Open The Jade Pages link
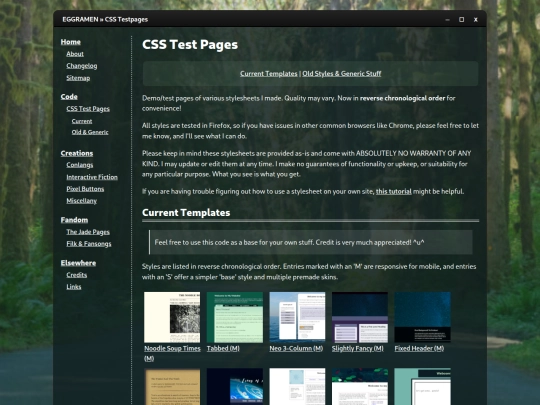The height and width of the screenshot is (405, 540). 88,232
